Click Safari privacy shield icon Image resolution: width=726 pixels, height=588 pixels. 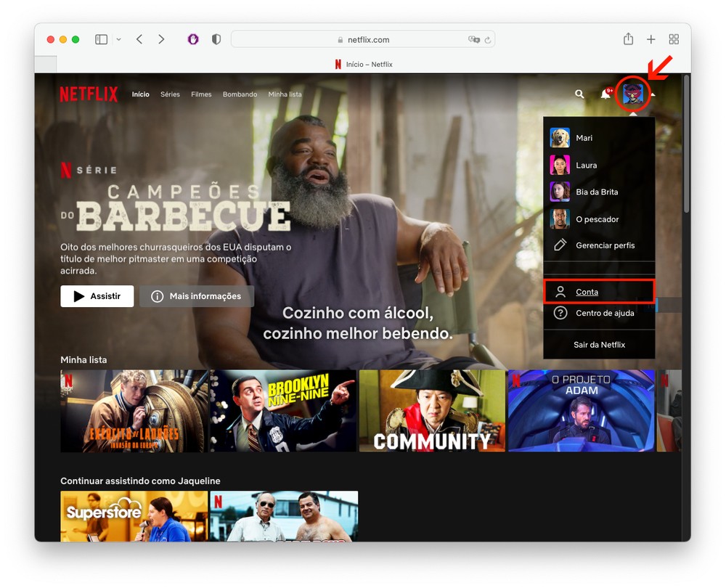pyautogui.click(x=216, y=39)
